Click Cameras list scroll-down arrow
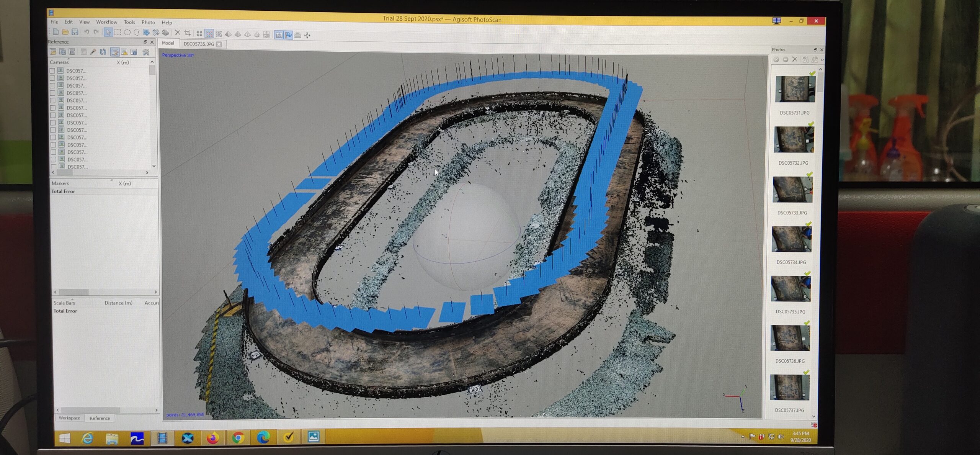This screenshot has height=455, width=980. [x=154, y=166]
